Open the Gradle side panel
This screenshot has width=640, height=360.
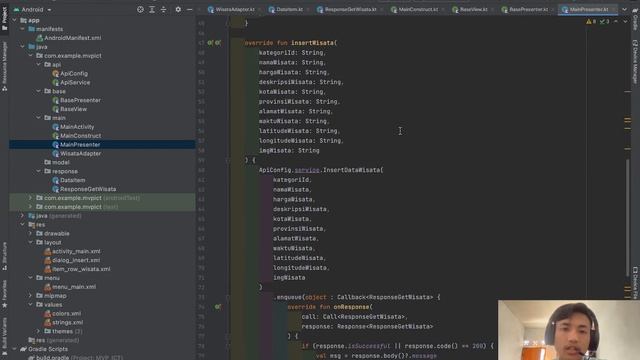click(635, 18)
